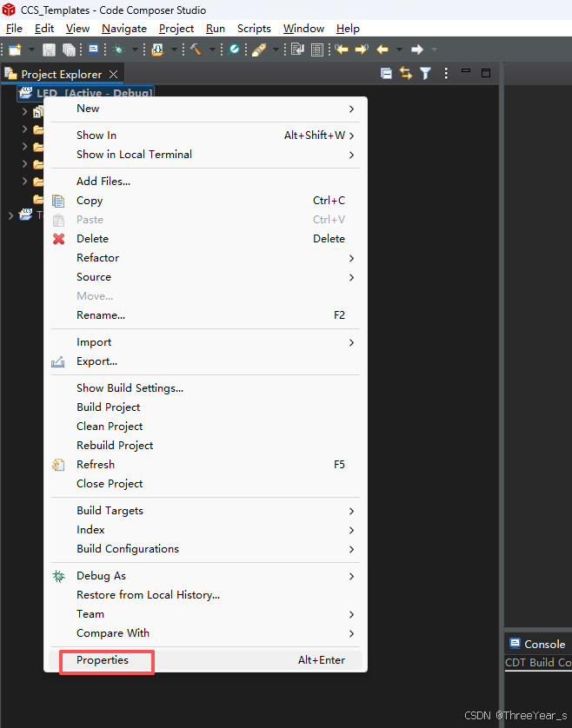The height and width of the screenshot is (728, 572).
Task: Open the Back history dropdown arrow
Action: [399, 50]
